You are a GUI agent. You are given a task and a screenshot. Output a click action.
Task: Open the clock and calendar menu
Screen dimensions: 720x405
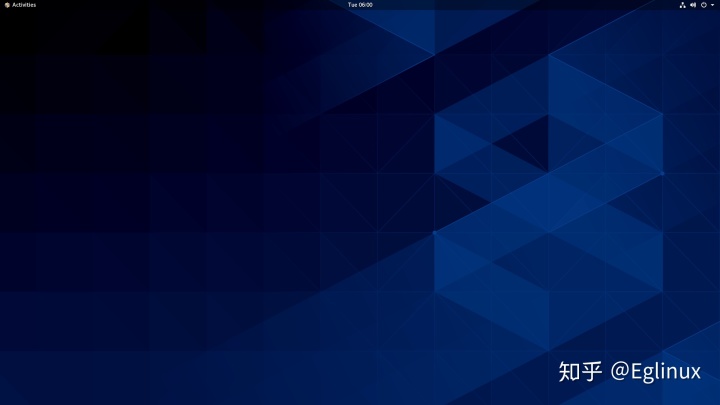[x=360, y=5]
